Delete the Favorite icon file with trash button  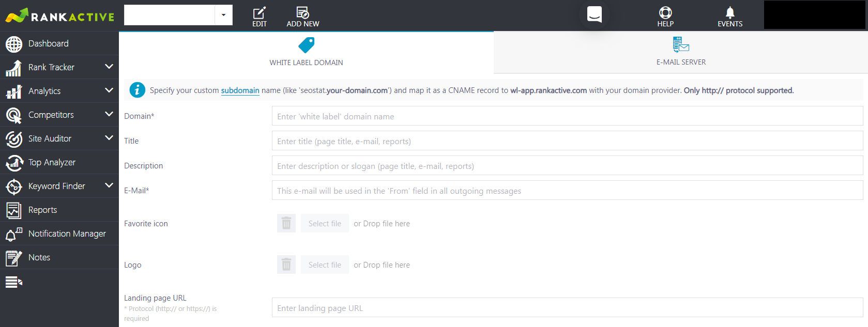pos(286,223)
